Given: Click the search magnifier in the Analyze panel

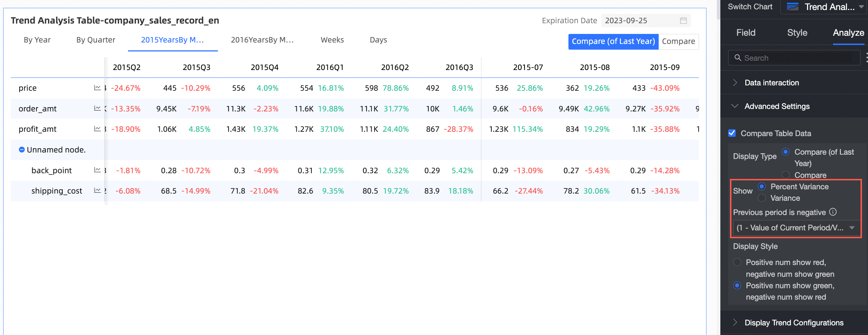Looking at the screenshot, I should [x=738, y=57].
